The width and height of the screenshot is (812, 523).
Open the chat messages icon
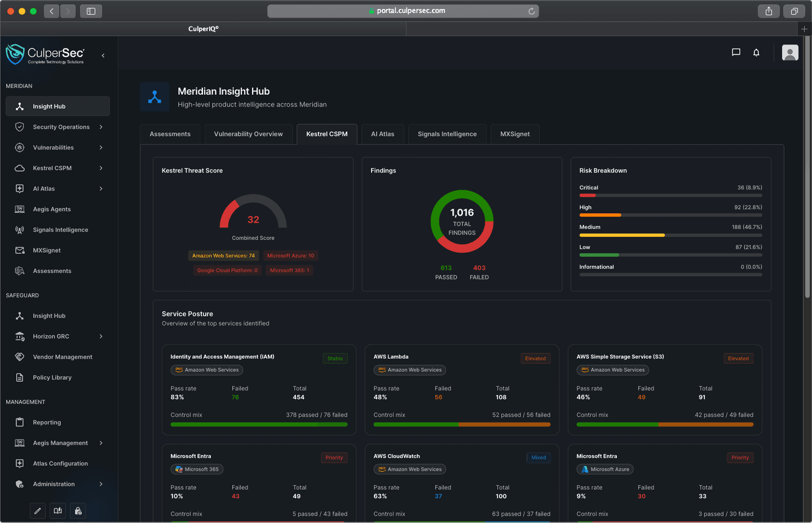(x=736, y=52)
